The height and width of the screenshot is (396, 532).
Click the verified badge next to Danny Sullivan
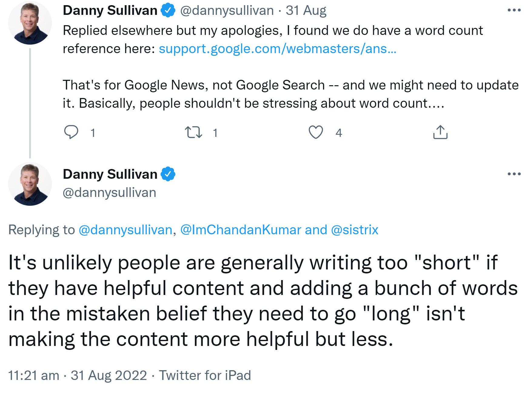[x=168, y=10]
